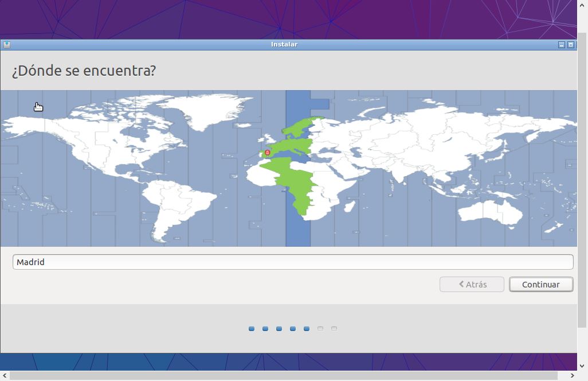Viewport: 588px width, 381px height.
Task: Click the first blue progress dot
Action: point(252,329)
